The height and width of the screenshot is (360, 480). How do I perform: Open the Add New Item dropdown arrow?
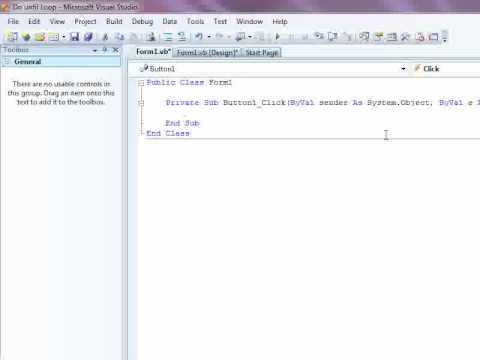coord(63,37)
